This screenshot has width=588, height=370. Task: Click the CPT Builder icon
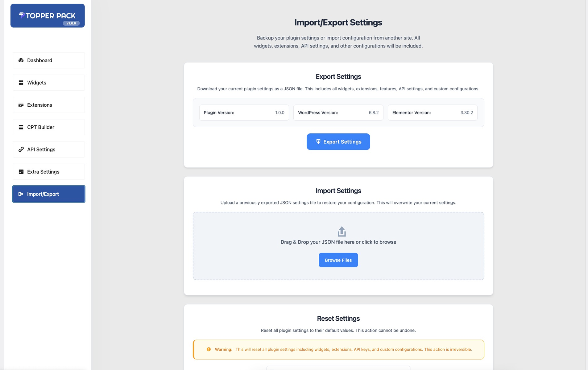21,127
